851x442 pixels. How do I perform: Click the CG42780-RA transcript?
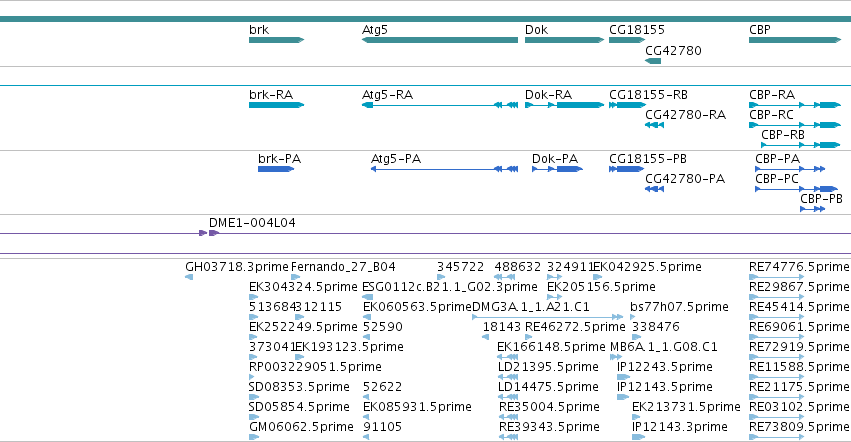tap(655, 125)
